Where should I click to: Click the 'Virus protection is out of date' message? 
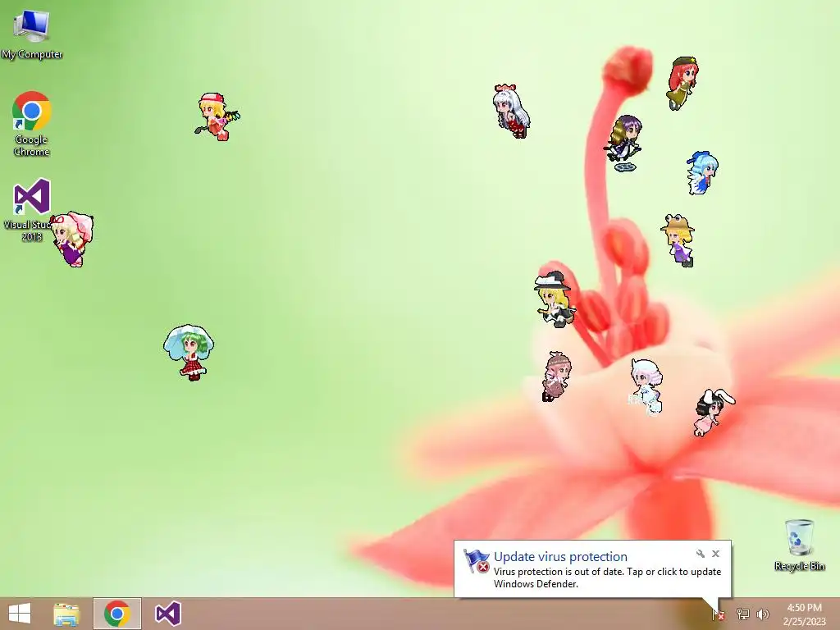click(608, 577)
